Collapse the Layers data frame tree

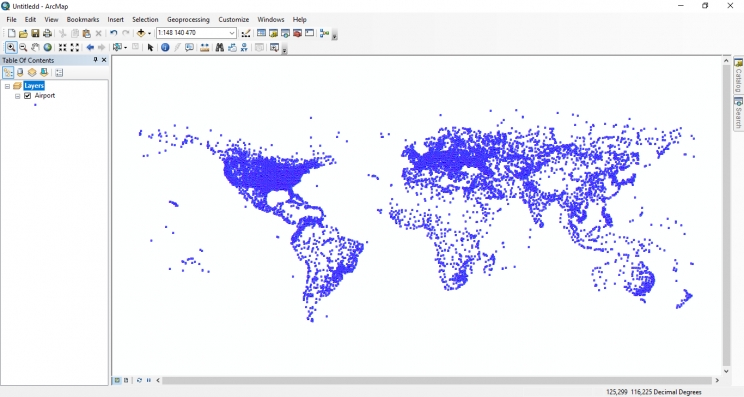pyautogui.click(x=7, y=86)
